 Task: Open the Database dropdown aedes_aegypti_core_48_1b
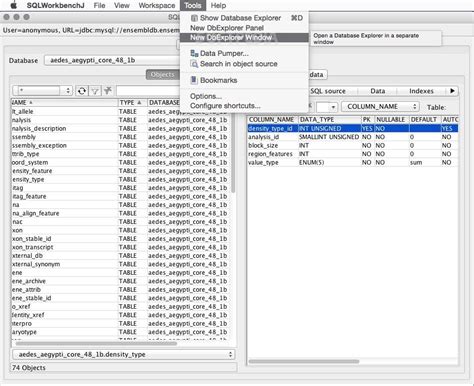pos(113,60)
